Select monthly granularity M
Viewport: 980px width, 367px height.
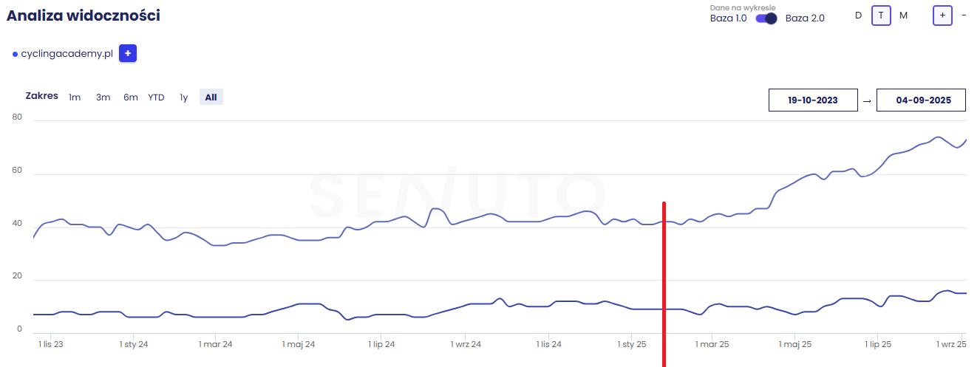click(x=903, y=15)
